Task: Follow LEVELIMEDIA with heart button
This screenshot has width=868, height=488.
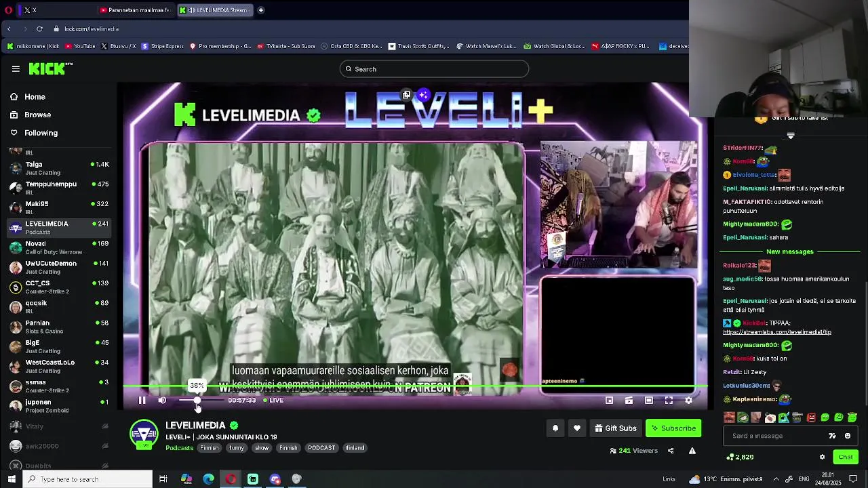Action: click(x=577, y=428)
